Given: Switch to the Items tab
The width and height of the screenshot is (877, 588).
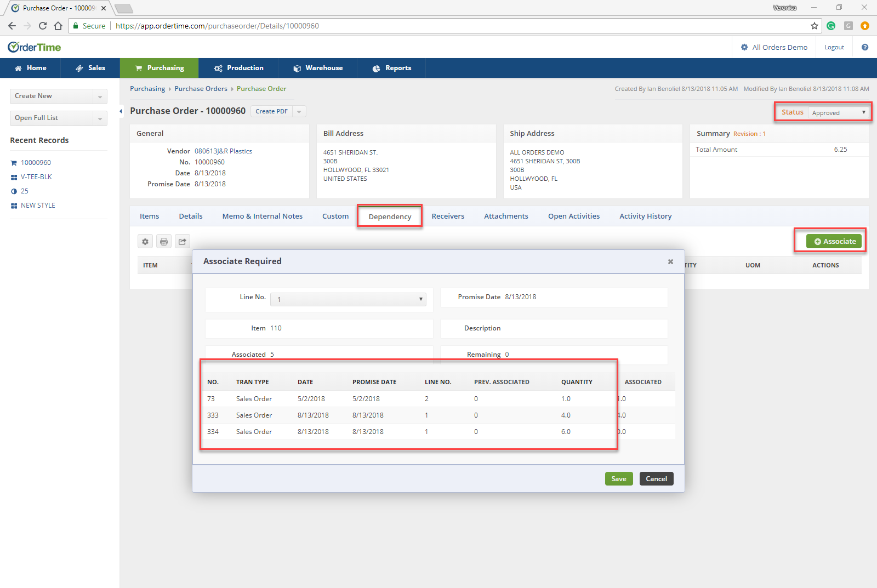Looking at the screenshot, I should [149, 216].
